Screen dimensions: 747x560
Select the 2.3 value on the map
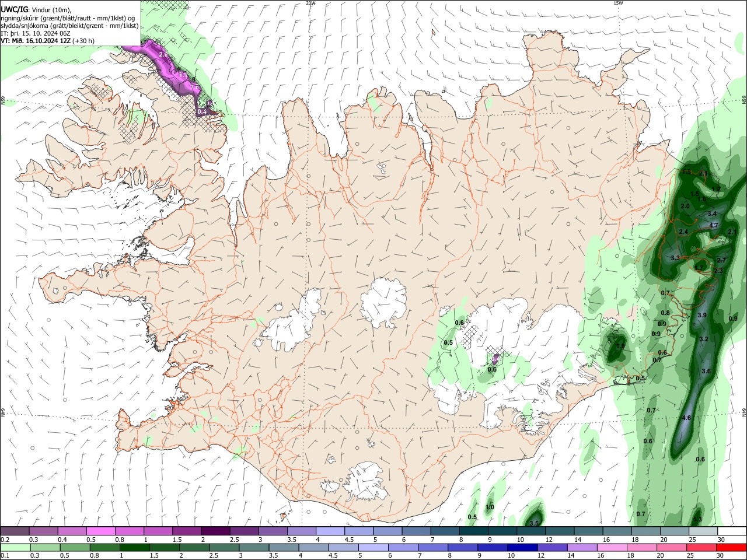click(718, 271)
